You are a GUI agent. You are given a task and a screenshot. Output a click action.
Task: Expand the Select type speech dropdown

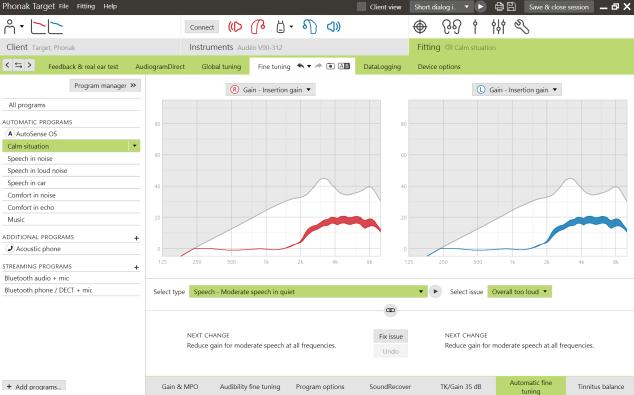(308, 291)
